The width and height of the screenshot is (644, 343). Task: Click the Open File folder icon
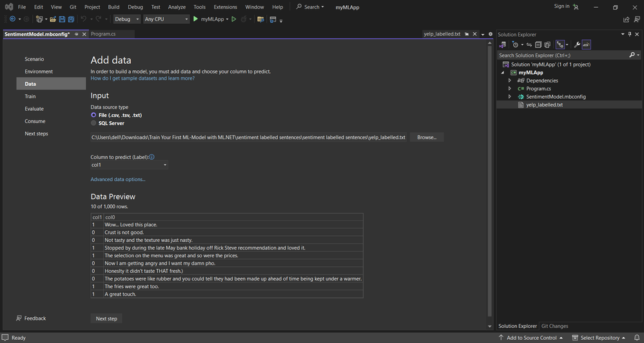click(53, 19)
